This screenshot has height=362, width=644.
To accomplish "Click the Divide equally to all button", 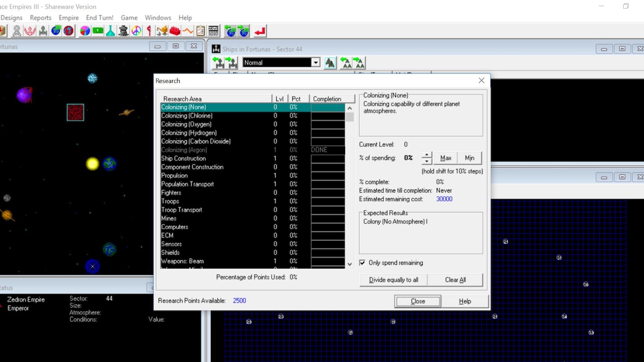I will (393, 280).
